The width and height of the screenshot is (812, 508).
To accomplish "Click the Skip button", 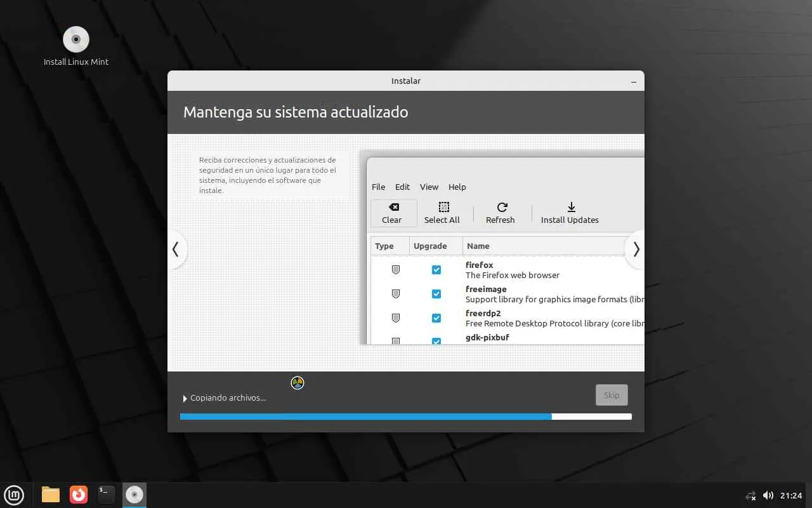I will point(612,395).
